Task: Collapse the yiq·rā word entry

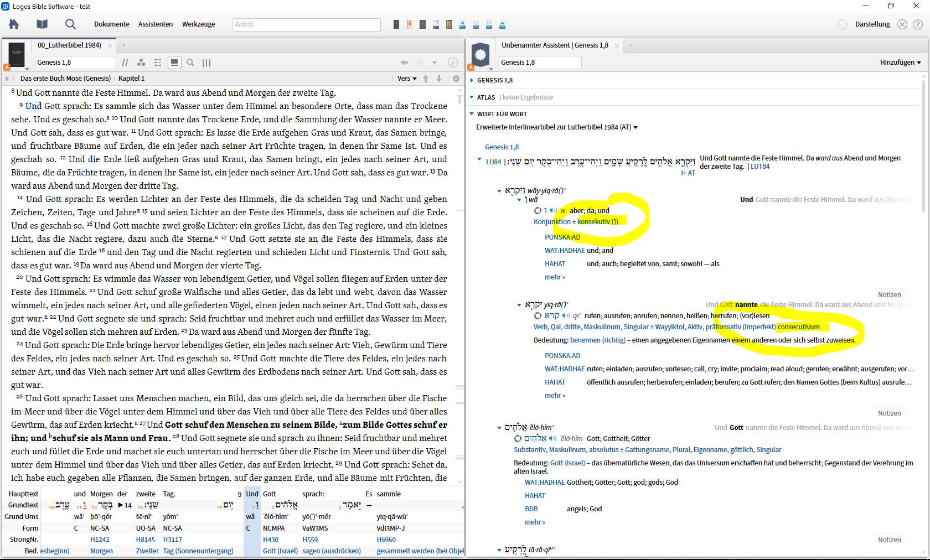Action: pos(519,305)
